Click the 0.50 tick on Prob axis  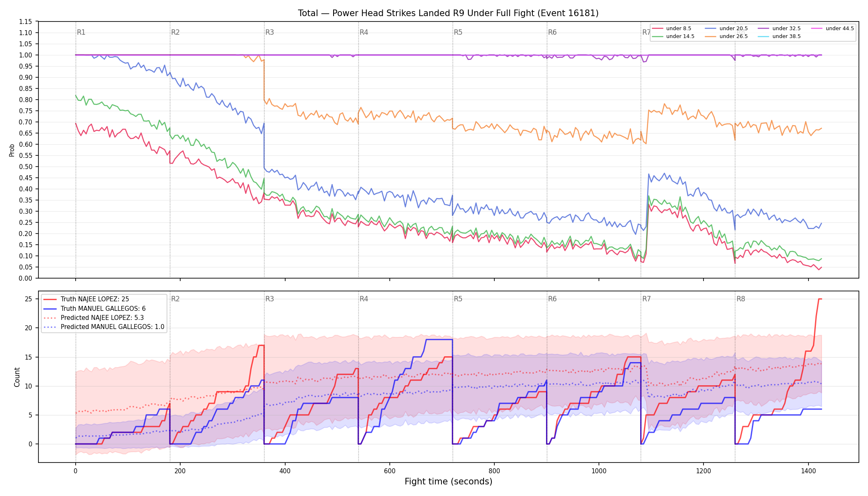tap(26, 167)
